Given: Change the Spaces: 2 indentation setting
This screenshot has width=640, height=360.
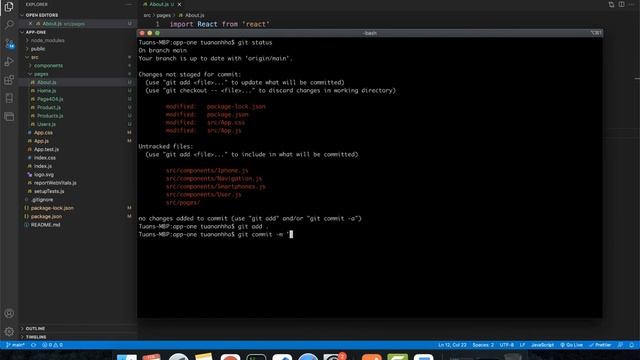Looking at the screenshot, I should point(483,345).
